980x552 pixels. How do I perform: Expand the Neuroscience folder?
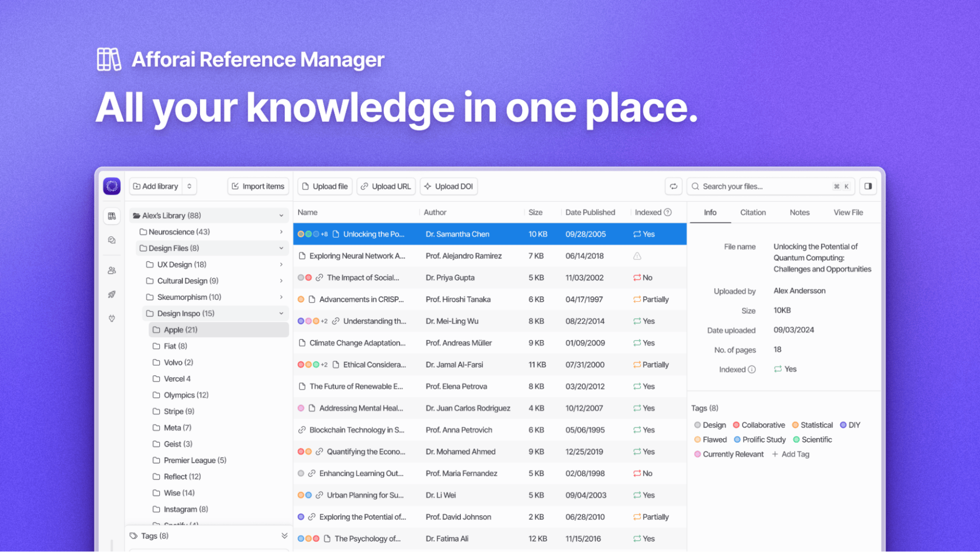[x=281, y=232]
